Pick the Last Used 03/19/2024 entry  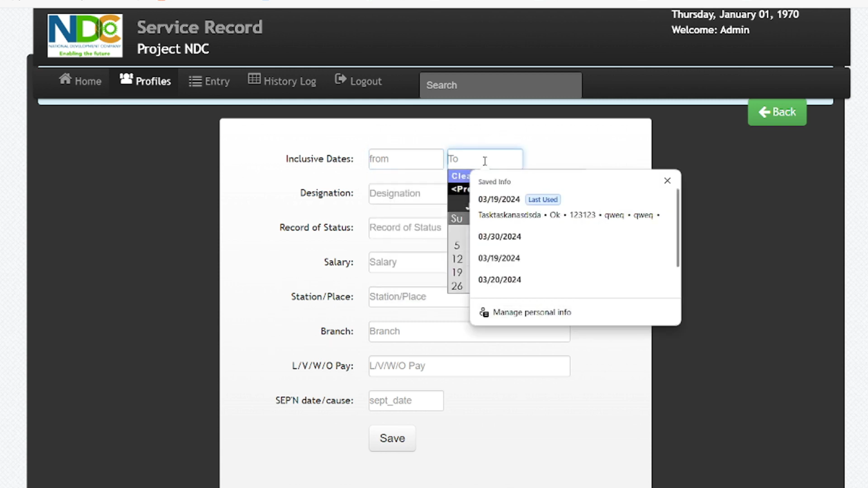(499, 199)
